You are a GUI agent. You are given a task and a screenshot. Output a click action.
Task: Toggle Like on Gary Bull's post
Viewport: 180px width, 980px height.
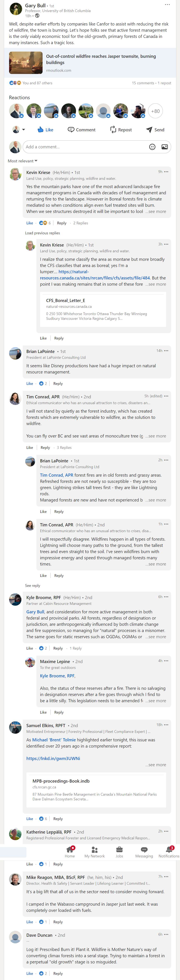[x=45, y=130]
